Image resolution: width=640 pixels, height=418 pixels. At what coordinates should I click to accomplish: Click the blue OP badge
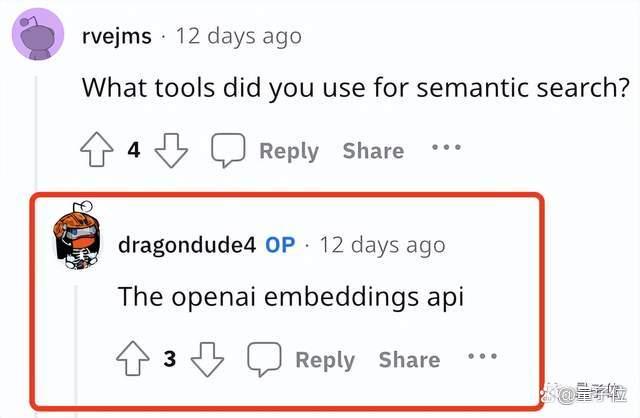tap(280, 245)
